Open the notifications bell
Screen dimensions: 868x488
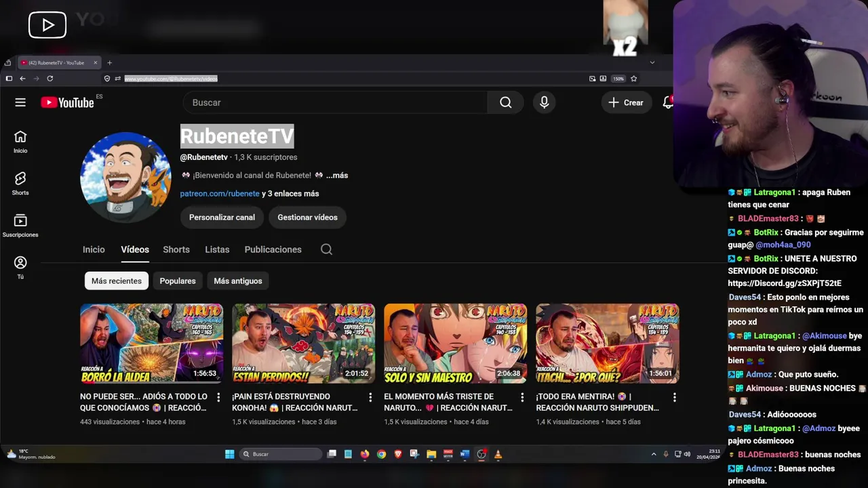(668, 102)
